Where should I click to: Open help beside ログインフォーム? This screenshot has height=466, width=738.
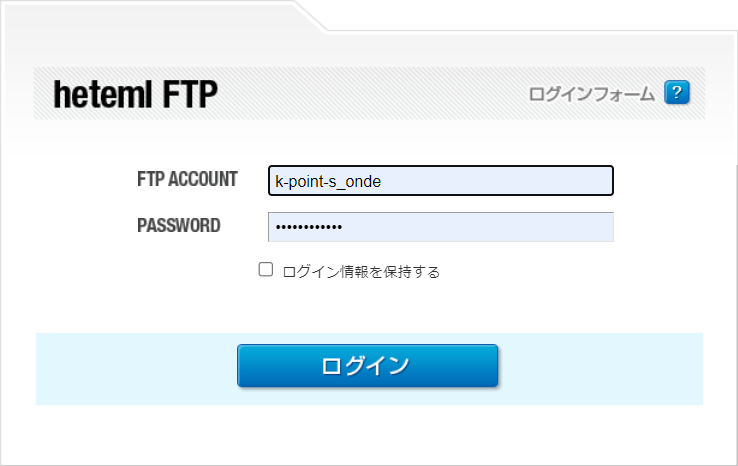point(678,94)
